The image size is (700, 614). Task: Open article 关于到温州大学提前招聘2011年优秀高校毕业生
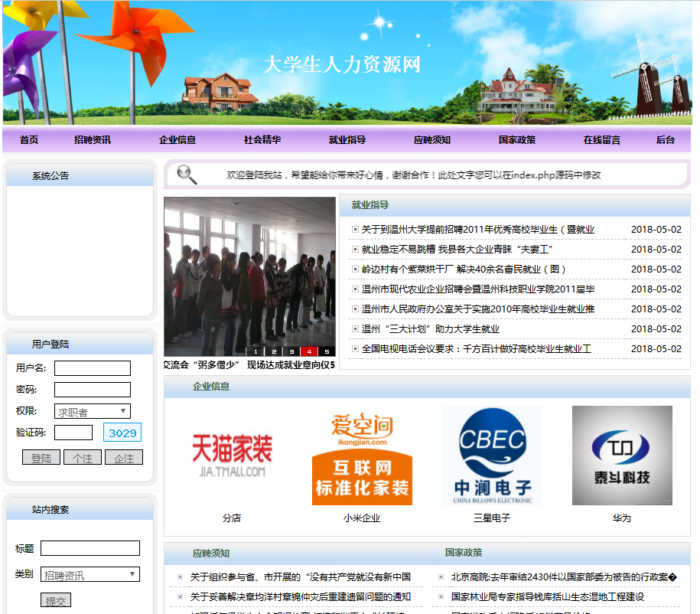[x=477, y=229]
